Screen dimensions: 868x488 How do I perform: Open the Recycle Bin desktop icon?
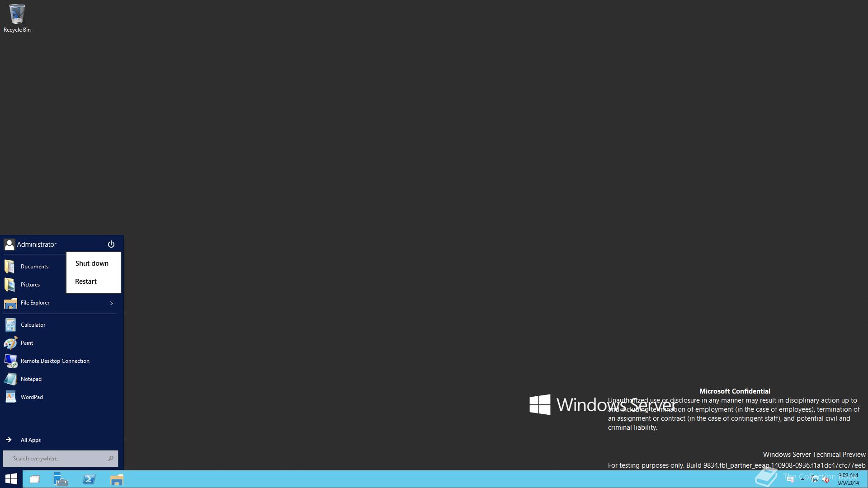click(17, 18)
